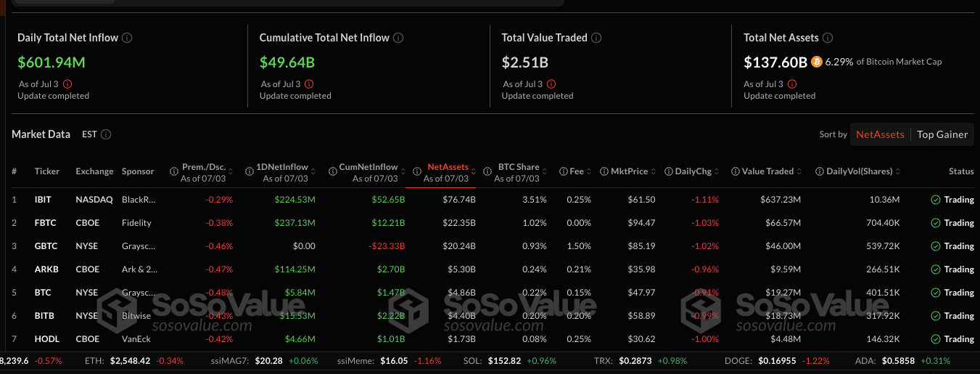Sort by MktPrice column arrows
Screen dimensions: 980x374
[653, 171]
